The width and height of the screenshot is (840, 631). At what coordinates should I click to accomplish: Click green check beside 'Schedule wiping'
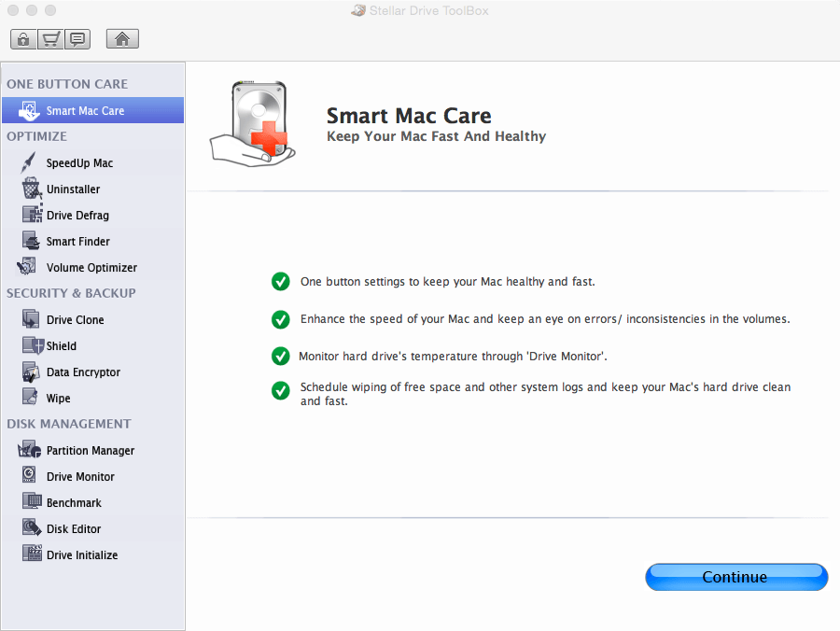tap(280, 390)
